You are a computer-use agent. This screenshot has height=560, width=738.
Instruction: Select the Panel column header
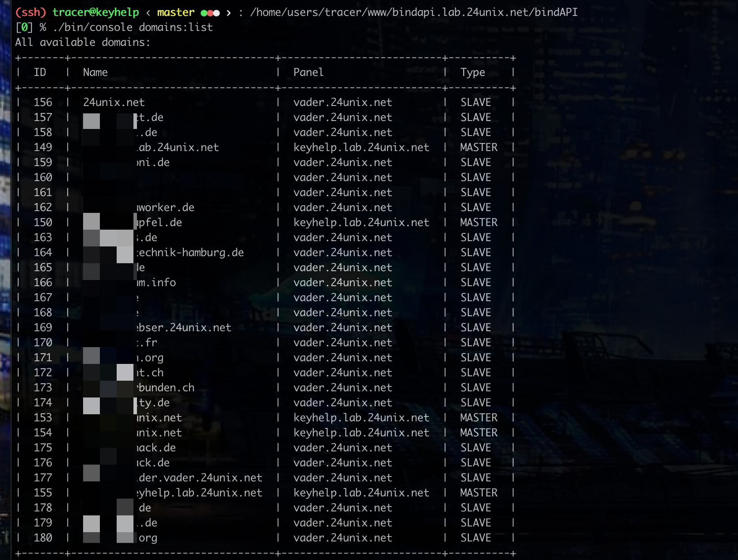(x=308, y=72)
